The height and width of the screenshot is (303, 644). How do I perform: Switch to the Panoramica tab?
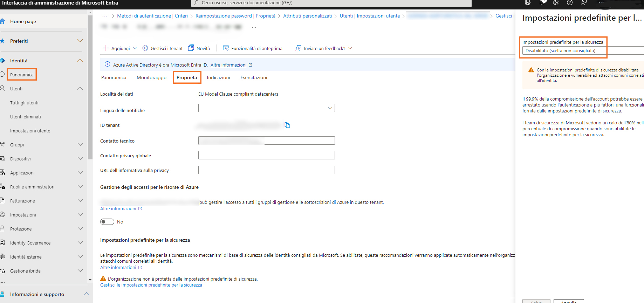click(x=114, y=77)
